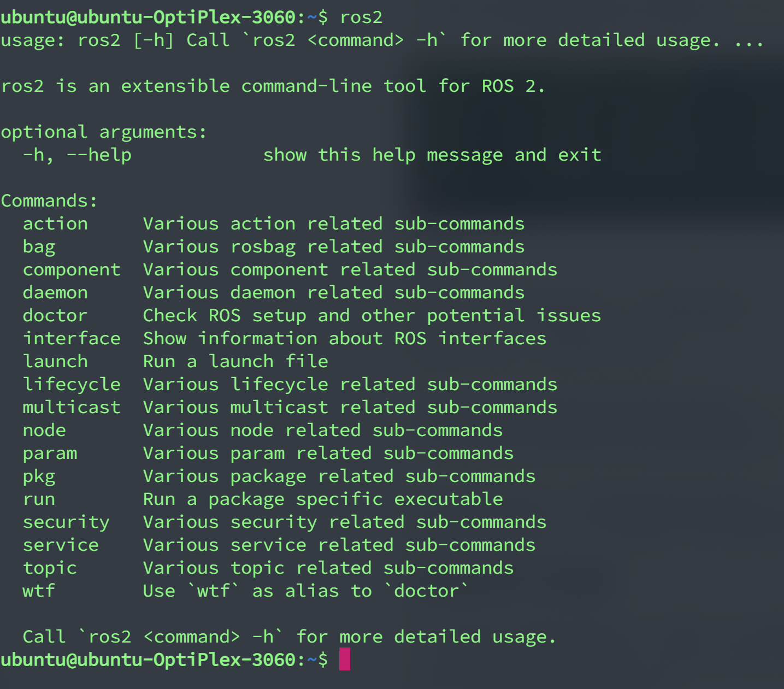Click the 'Commands:' section heading

pyautogui.click(x=49, y=201)
